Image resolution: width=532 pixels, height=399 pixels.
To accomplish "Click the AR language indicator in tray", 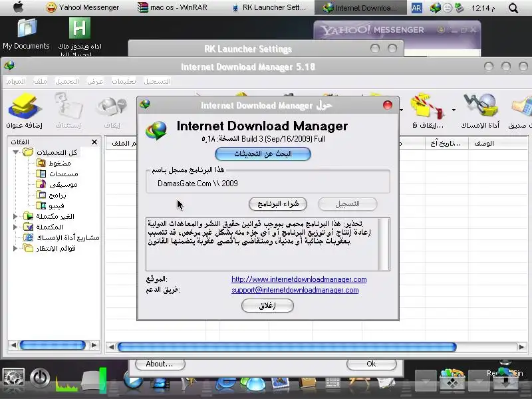I will point(417,8).
